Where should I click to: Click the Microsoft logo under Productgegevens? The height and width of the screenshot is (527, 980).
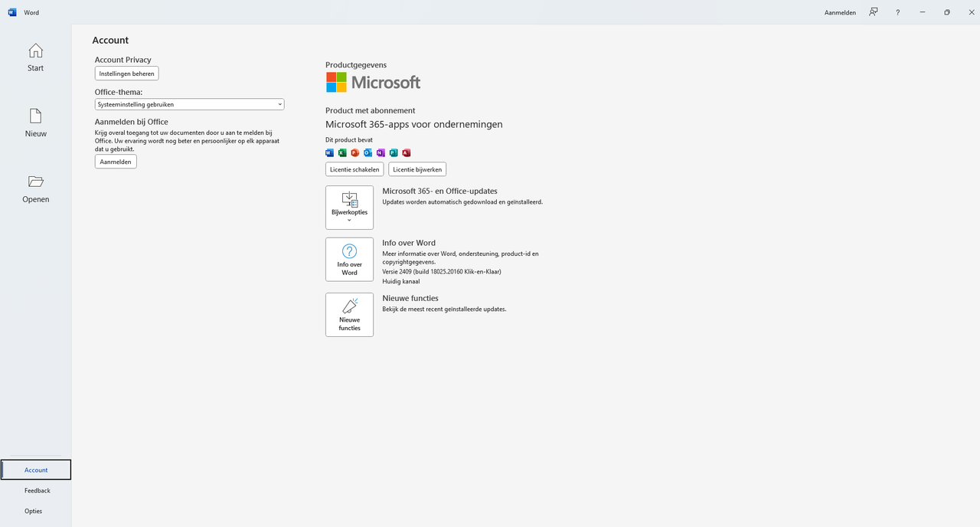(373, 82)
